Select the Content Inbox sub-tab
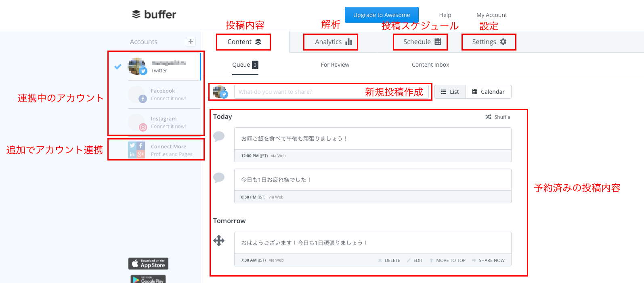644x283 pixels. click(430, 65)
